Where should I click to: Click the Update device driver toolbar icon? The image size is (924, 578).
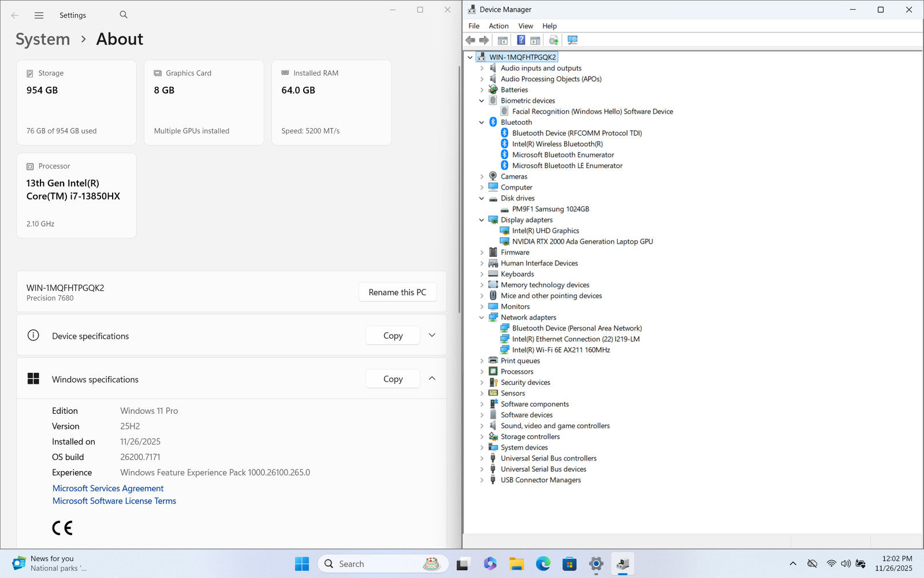[553, 40]
